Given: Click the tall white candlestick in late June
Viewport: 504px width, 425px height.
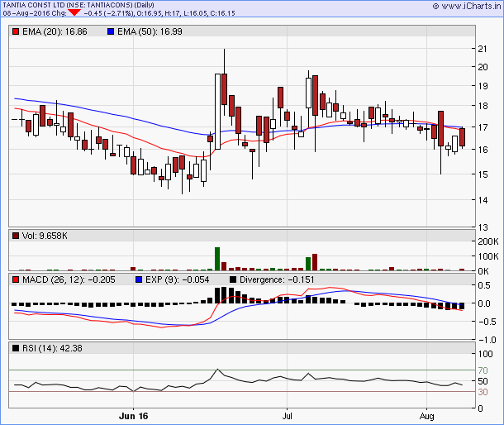Looking at the screenshot, I should click(x=217, y=112).
